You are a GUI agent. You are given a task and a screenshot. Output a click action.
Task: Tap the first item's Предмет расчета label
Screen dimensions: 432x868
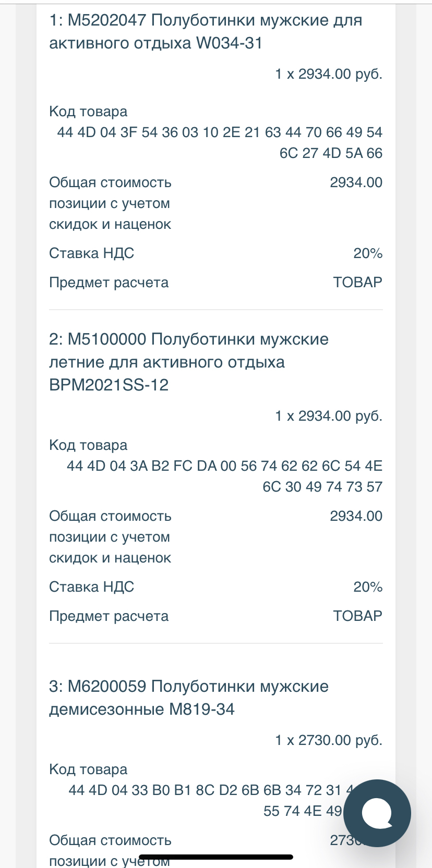click(x=109, y=283)
